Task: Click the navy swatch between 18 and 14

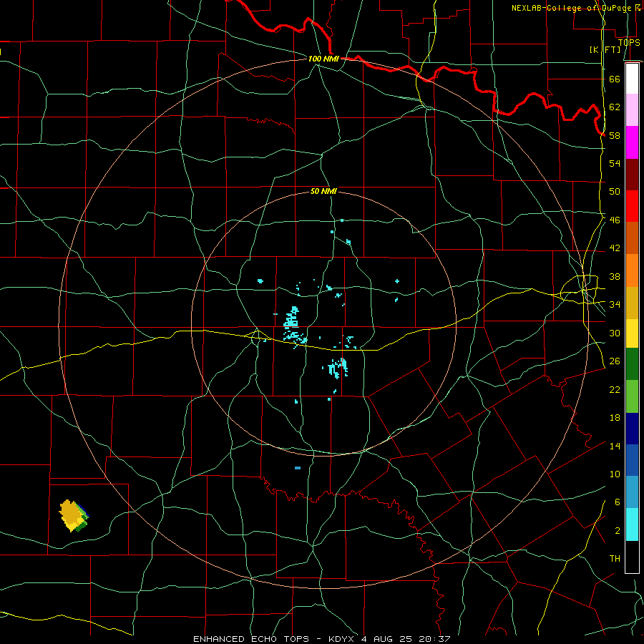Action: (632, 429)
